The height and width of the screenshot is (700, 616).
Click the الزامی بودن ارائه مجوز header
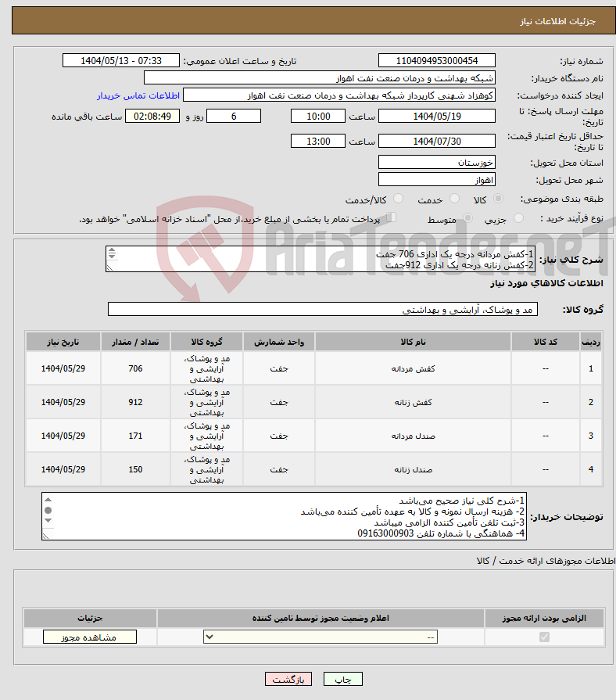coord(544,619)
